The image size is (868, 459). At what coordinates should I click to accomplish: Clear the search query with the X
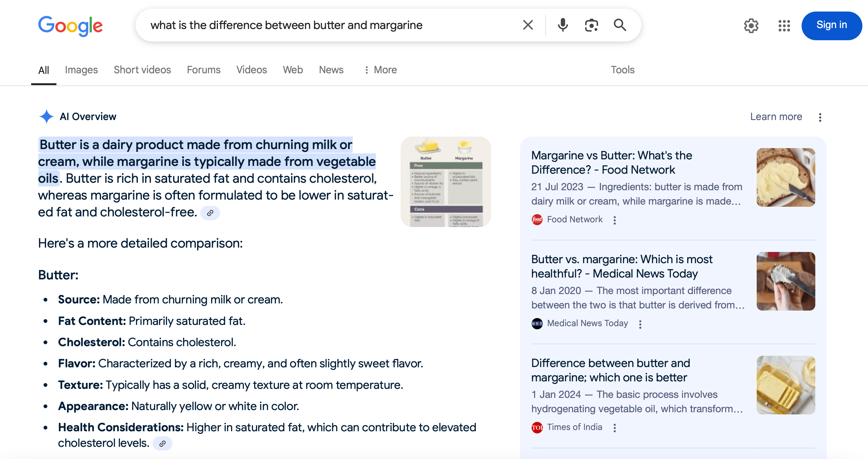(527, 25)
